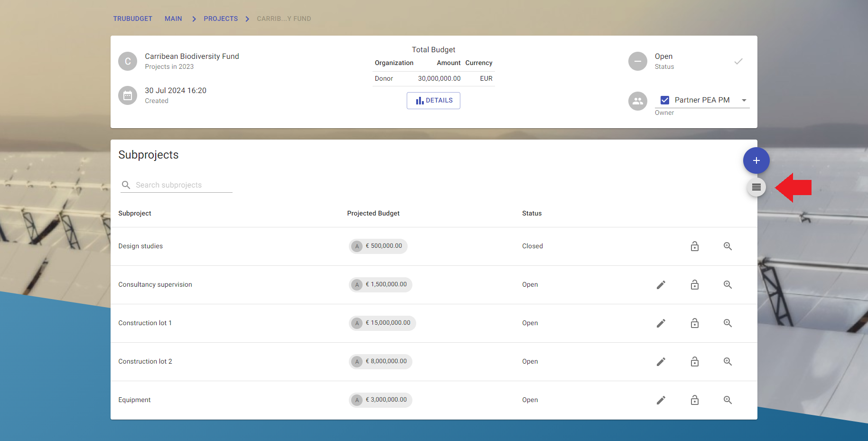
Task: Edit the Consultancy supervision subproject
Action: (x=661, y=285)
